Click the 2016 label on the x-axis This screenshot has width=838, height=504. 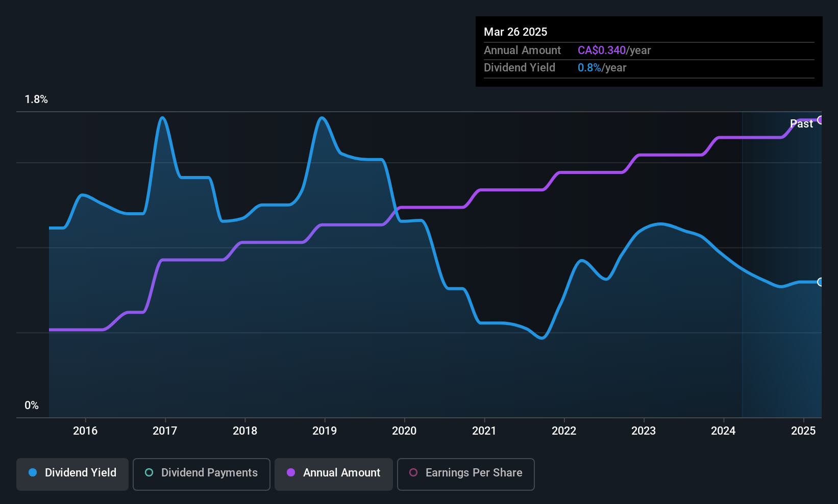point(85,431)
